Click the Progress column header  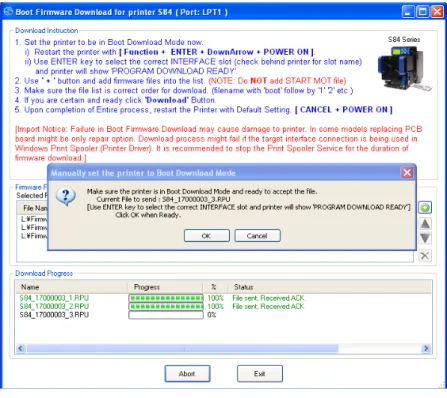165,287
